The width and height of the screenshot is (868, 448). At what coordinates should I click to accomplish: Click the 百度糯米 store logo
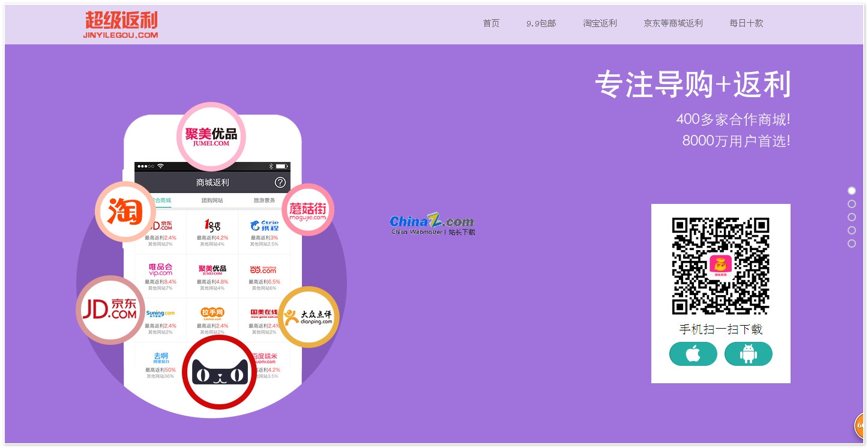[265, 358]
